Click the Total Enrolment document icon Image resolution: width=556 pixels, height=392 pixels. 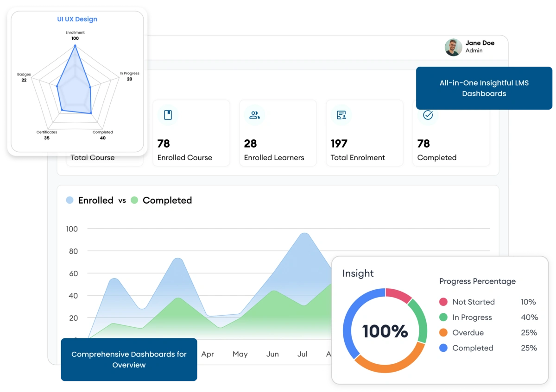tap(341, 115)
